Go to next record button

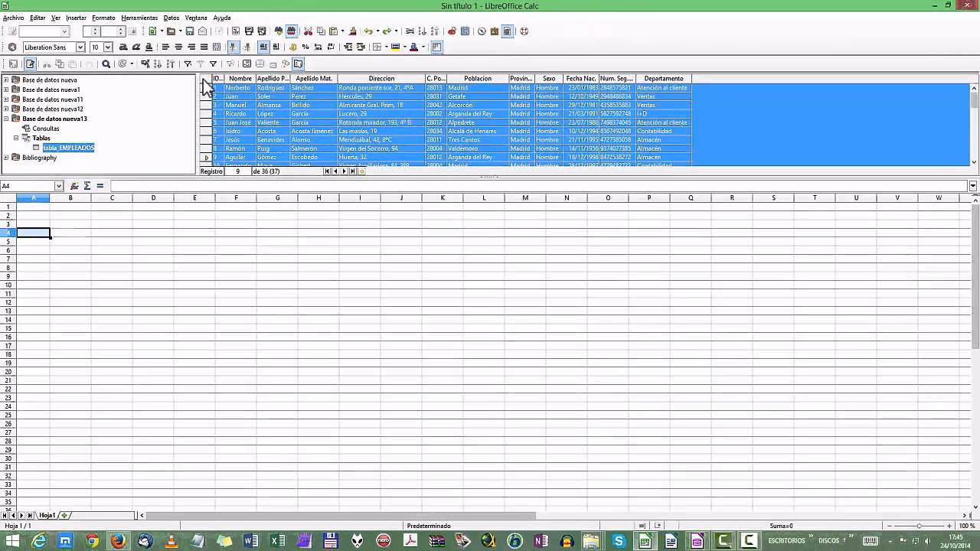coord(345,171)
